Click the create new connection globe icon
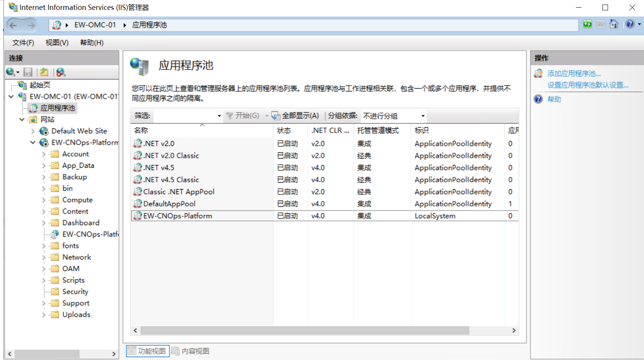The width and height of the screenshot is (644, 360). click(x=11, y=72)
